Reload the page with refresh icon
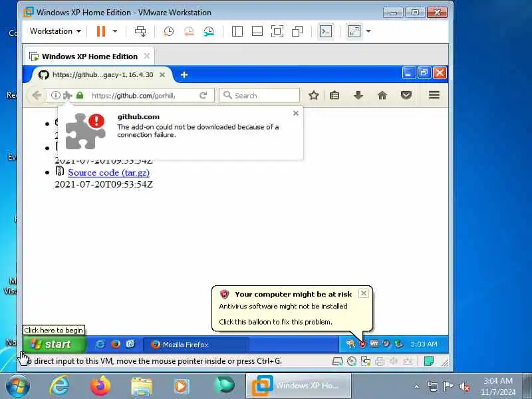Viewport: 532px width, 399px height. point(203,95)
